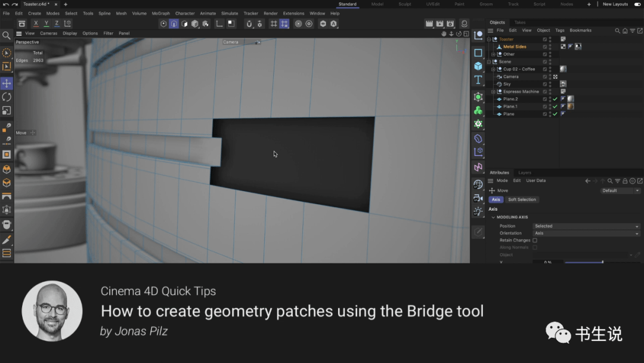
Task: Lock the Attributes panel
Action: coord(625,181)
